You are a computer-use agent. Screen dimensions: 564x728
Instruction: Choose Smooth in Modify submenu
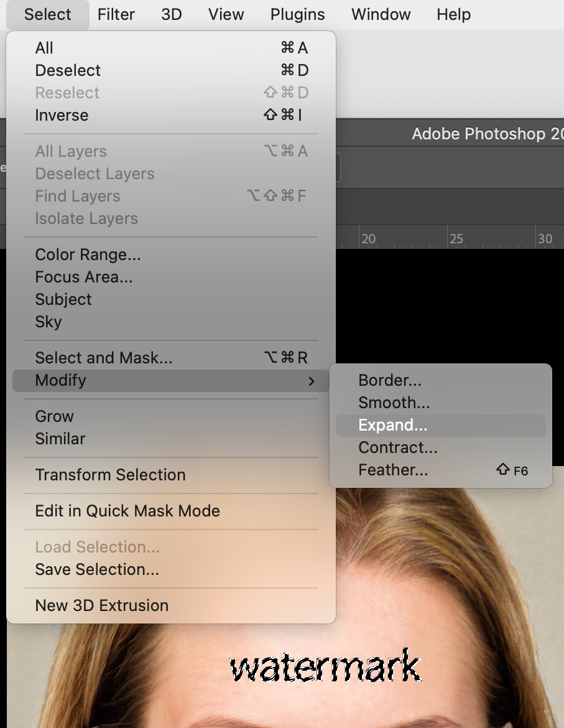point(441,403)
